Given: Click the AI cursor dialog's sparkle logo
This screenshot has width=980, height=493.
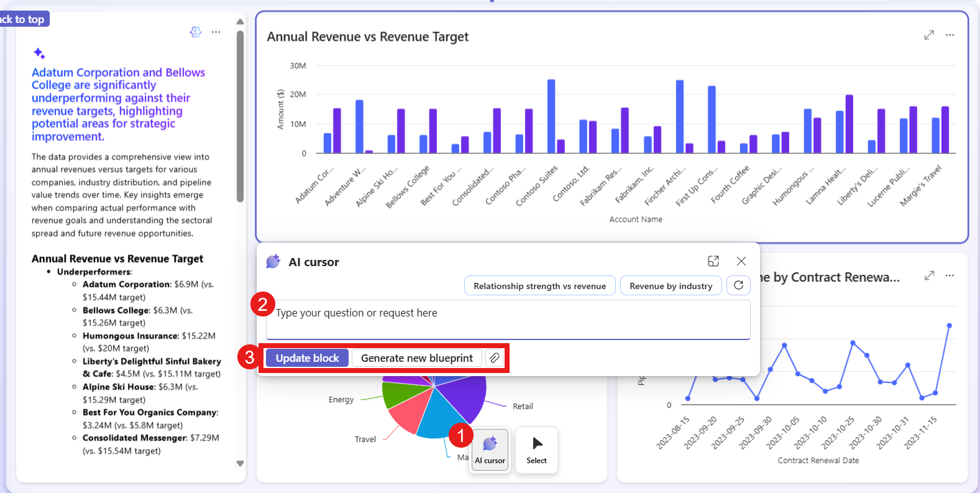Looking at the screenshot, I should [x=273, y=261].
